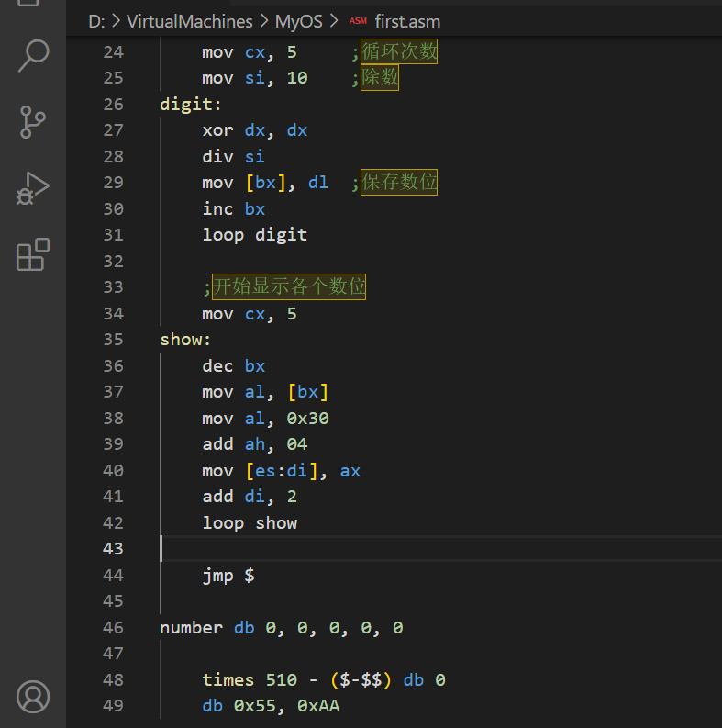Open the Accounts menu icon
This screenshot has width=722, height=728.
pyautogui.click(x=33, y=697)
